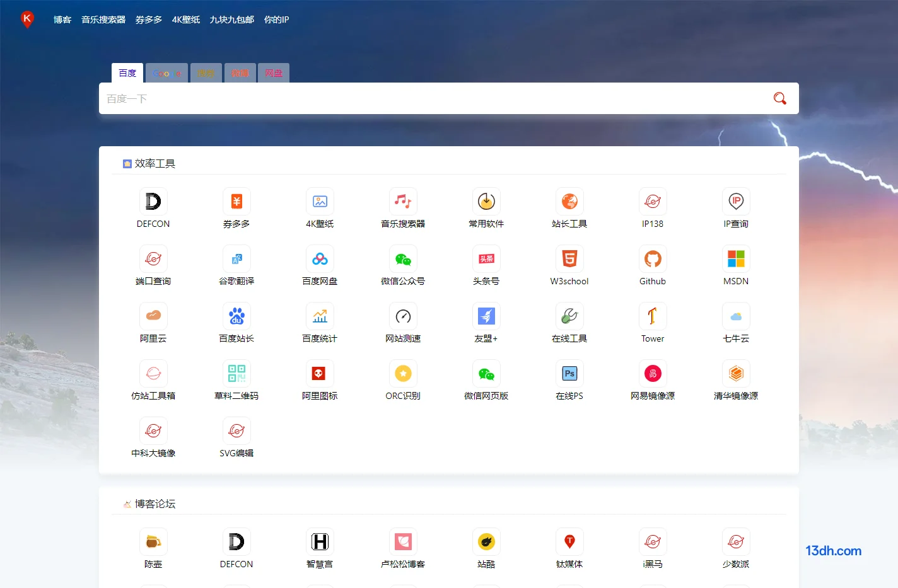
Task: Open the 中科大镜像 icon
Action: pyautogui.click(x=153, y=431)
